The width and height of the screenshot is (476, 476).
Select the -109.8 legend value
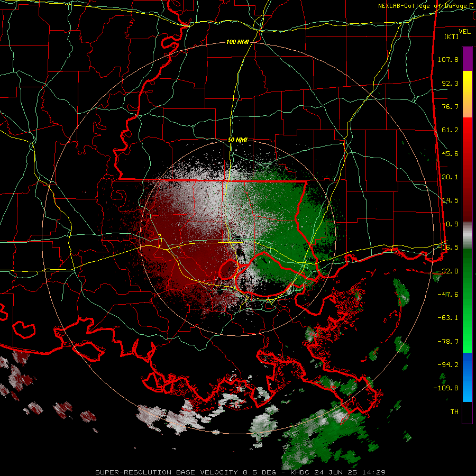(446, 388)
